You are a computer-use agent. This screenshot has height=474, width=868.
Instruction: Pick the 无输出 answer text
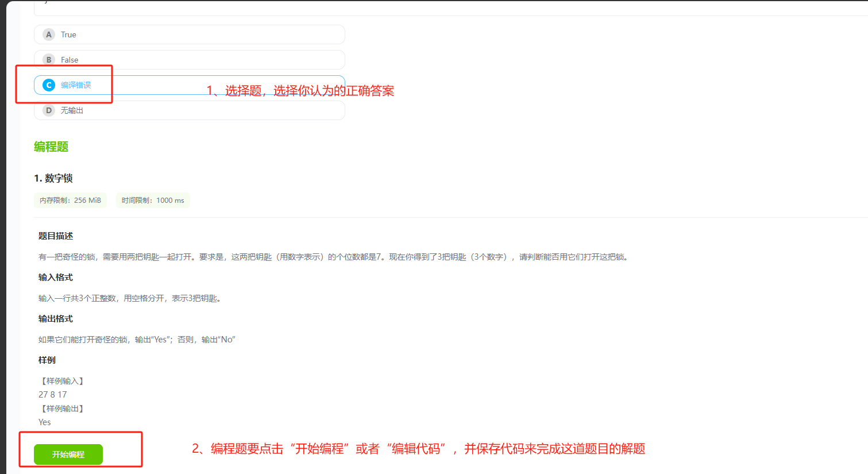pyautogui.click(x=72, y=110)
